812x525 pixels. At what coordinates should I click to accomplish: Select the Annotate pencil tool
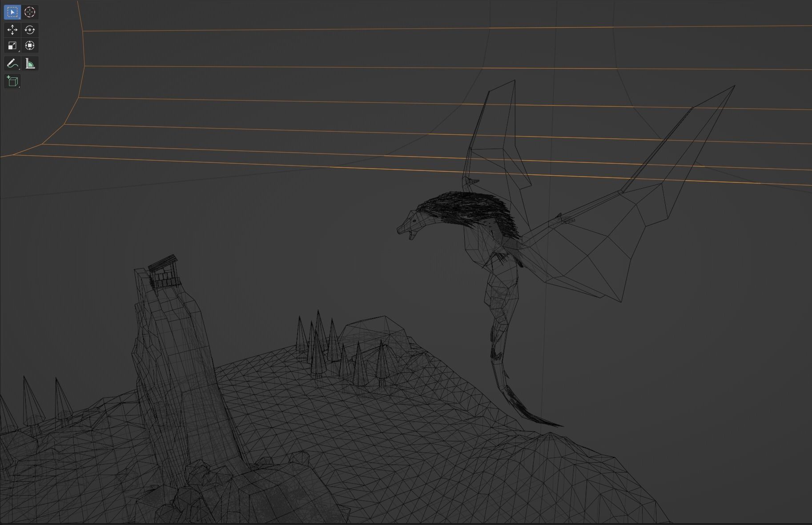click(x=12, y=64)
